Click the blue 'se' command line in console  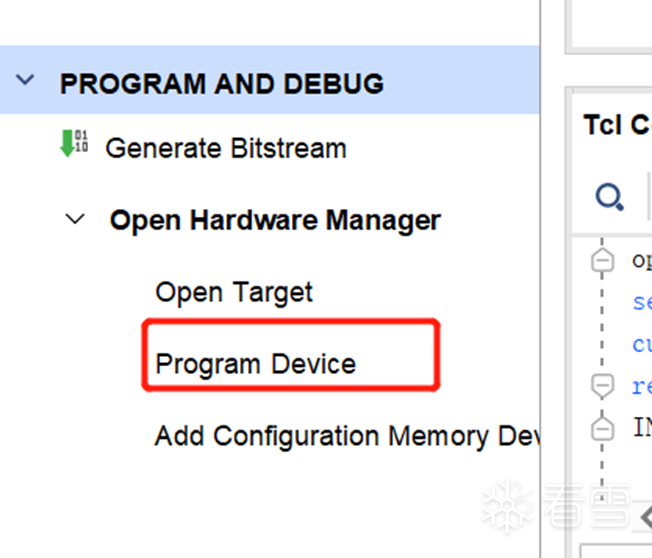pyautogui.click(x=641, y=301)
